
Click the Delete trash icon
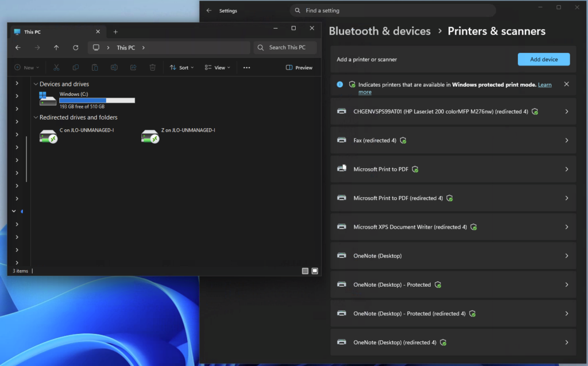[153, 68]
